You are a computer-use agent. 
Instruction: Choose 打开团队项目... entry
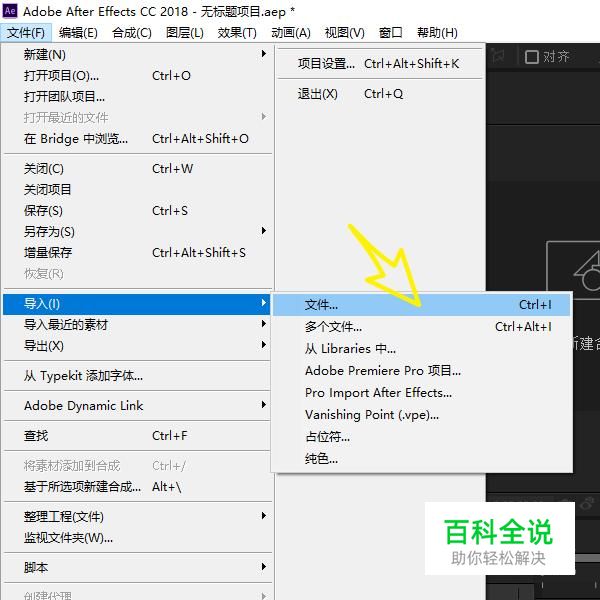coord(138,96)
